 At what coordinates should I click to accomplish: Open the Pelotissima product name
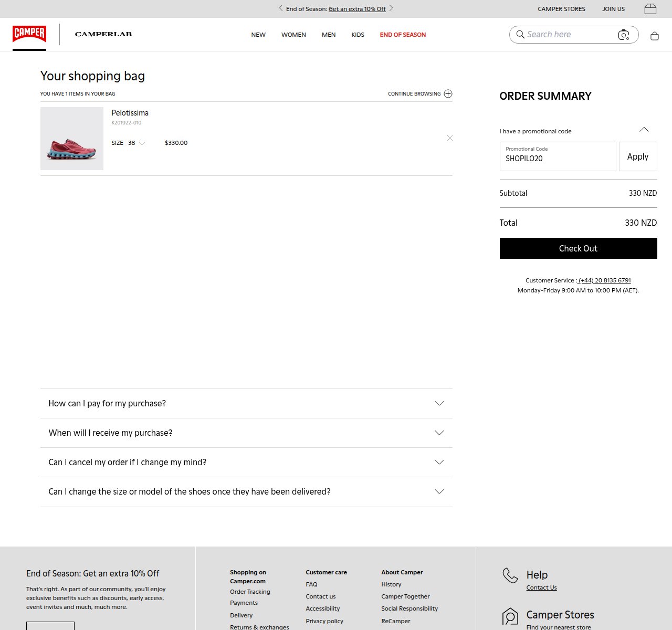[x=130, y=113]
